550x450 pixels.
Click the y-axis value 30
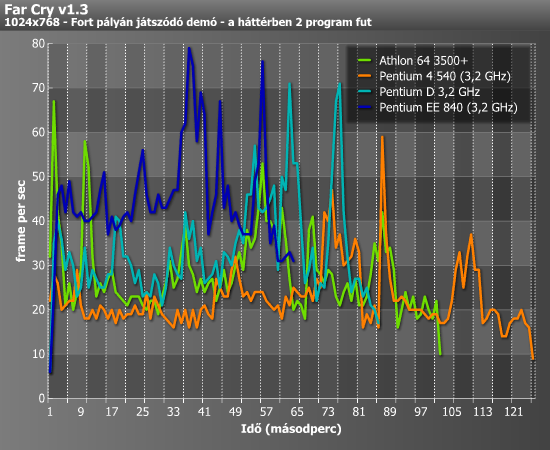tap(38, 266)
